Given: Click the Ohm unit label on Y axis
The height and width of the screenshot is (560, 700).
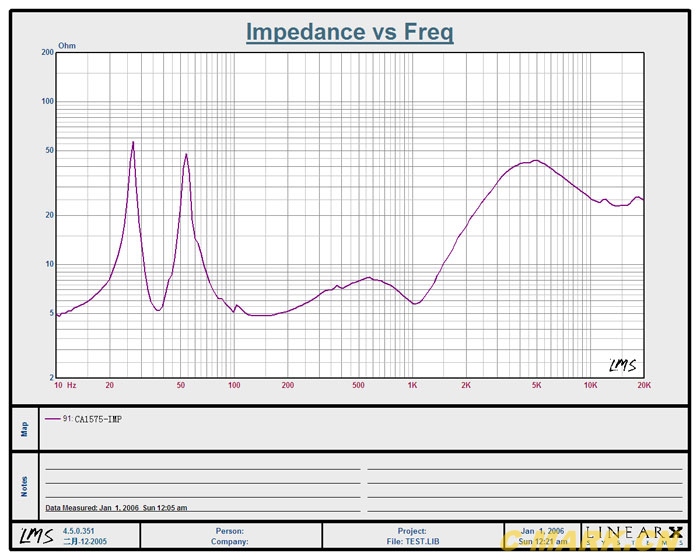Looking at the screenshot, I should tap(67, 46).
